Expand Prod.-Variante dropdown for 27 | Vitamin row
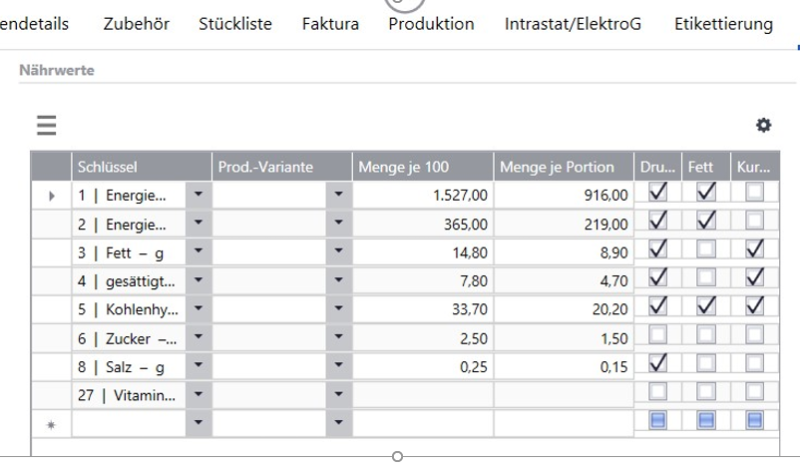800x475 pixels. (x=338, y=395)
